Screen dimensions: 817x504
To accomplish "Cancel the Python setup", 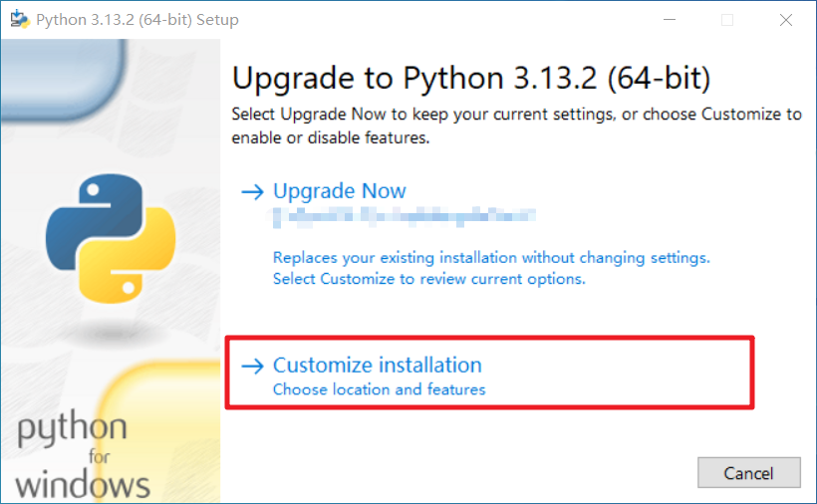I will tap(748, 473).
